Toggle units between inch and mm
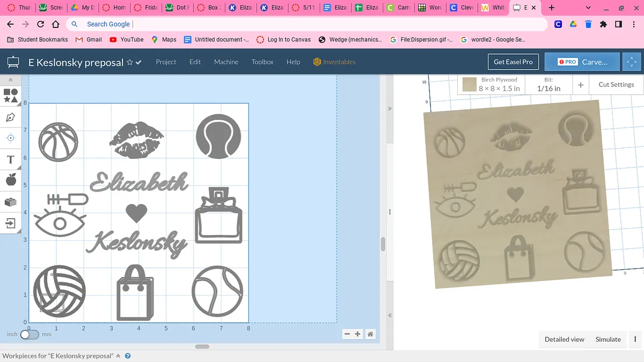The height and width of the screenshot is (362, 644). coord(30,334)
